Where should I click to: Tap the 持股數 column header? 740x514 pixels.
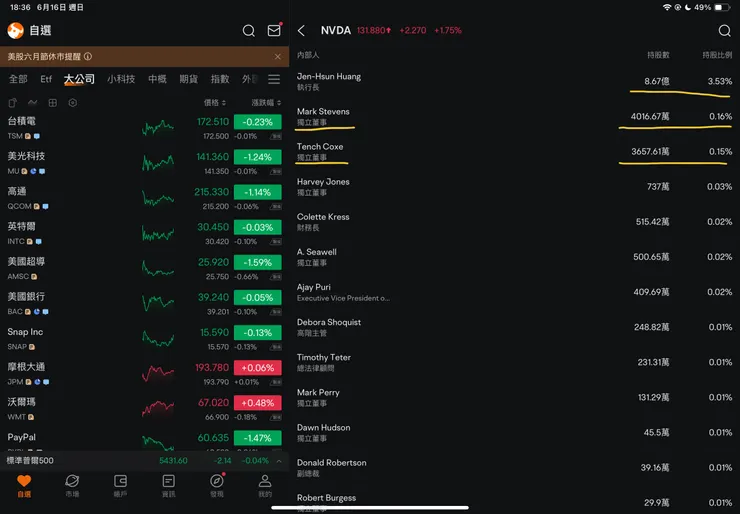(x=658, y=55)
